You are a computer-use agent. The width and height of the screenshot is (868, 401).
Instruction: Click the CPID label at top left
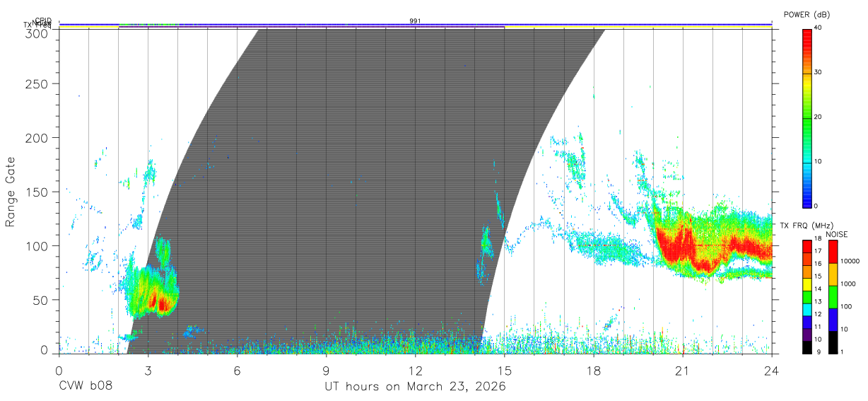[43, 21]
